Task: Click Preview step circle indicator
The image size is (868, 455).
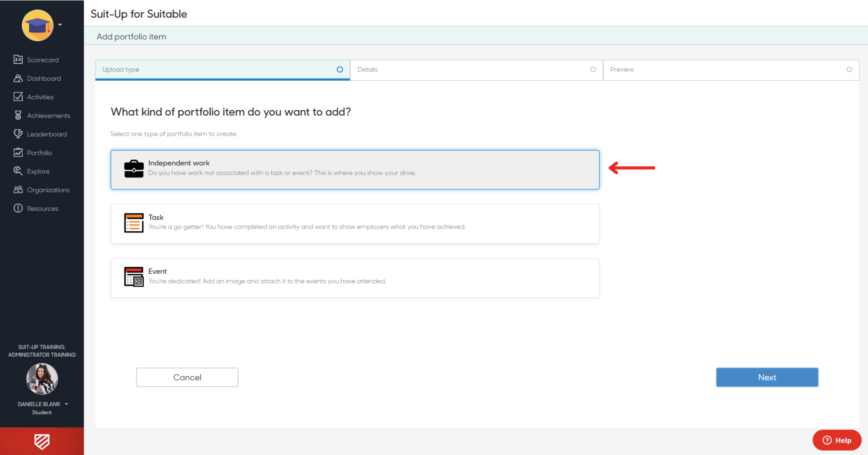Action: (x=849, y=69)
